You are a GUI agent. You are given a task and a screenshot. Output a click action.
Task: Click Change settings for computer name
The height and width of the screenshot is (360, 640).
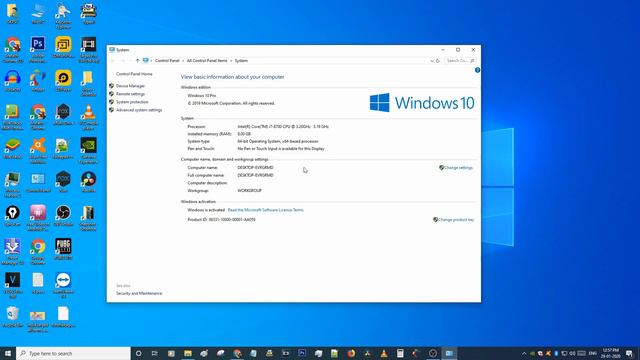pos(458,168)
